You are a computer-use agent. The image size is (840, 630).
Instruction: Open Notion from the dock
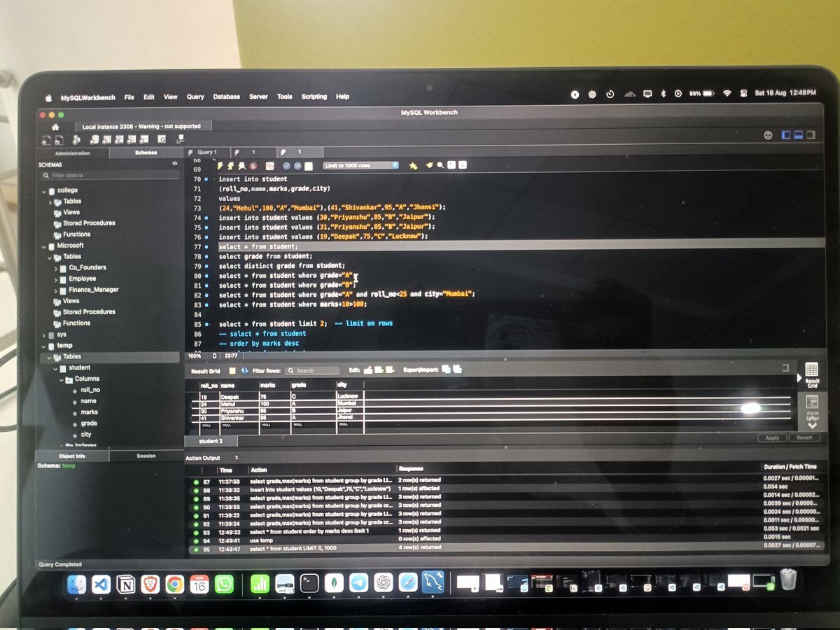coord(126,584)
